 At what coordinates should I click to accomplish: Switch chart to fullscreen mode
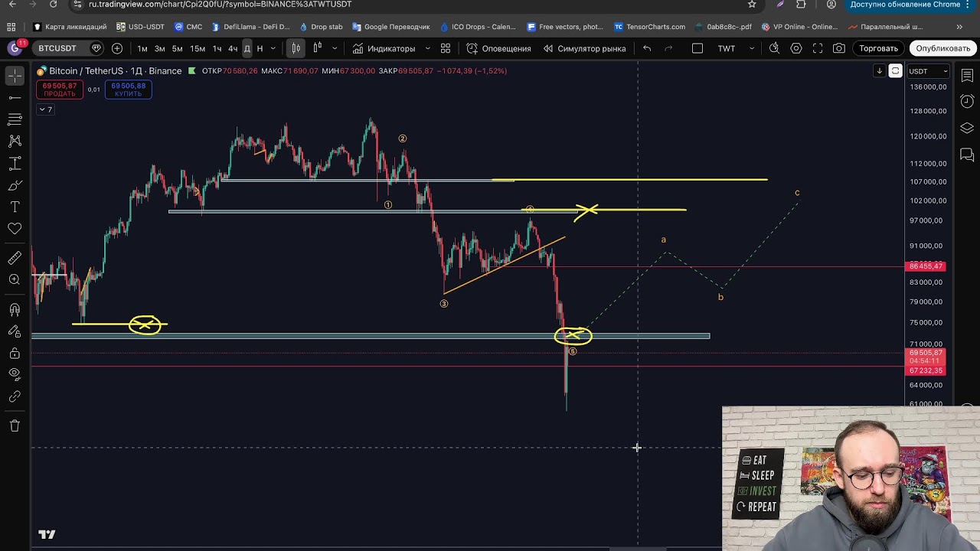click(x=818, y=48)
